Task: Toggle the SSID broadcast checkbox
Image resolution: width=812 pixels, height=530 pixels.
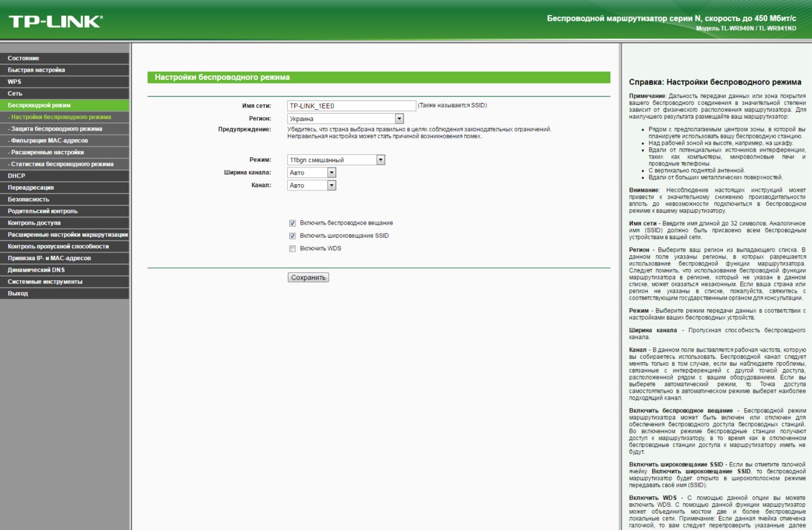Action: point(292,236)
